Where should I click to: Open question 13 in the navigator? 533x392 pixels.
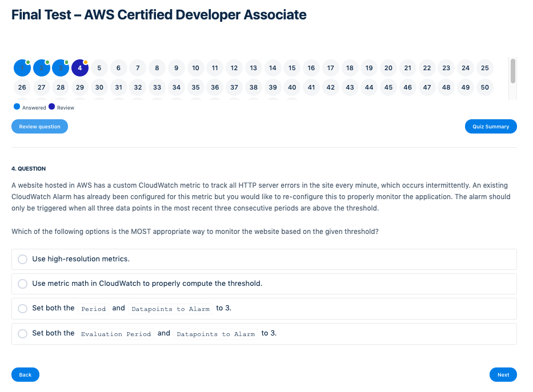(x=253, y=68)
